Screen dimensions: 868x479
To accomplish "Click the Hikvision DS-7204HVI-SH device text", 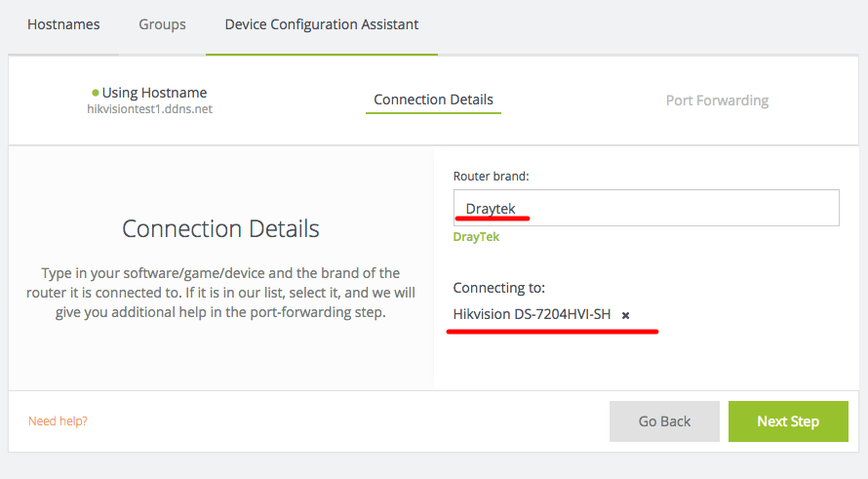I will (x=532, y=314).
